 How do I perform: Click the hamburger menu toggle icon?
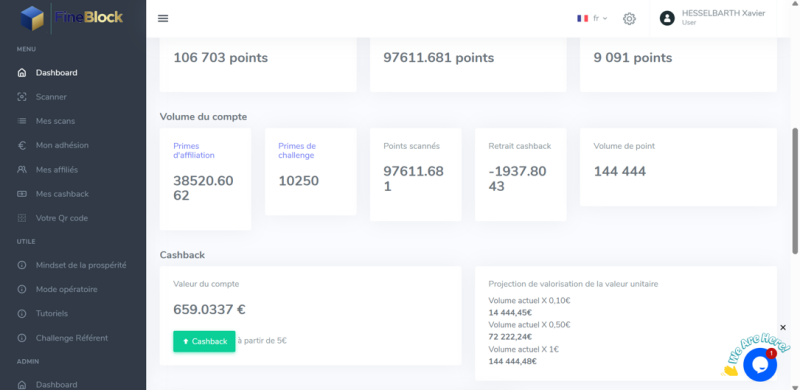163,18
